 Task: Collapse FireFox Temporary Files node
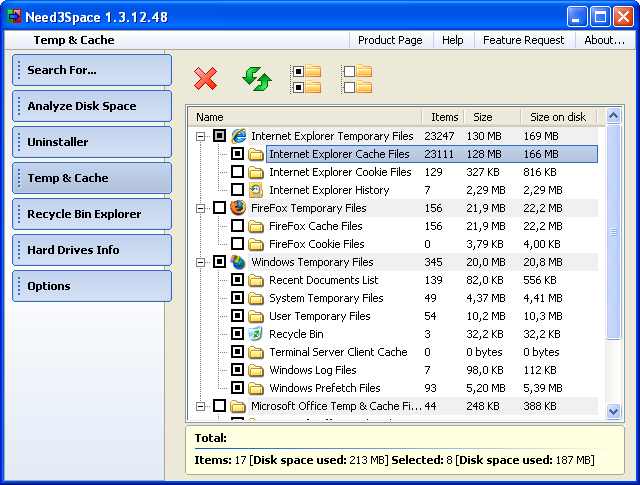coord(200,208)
